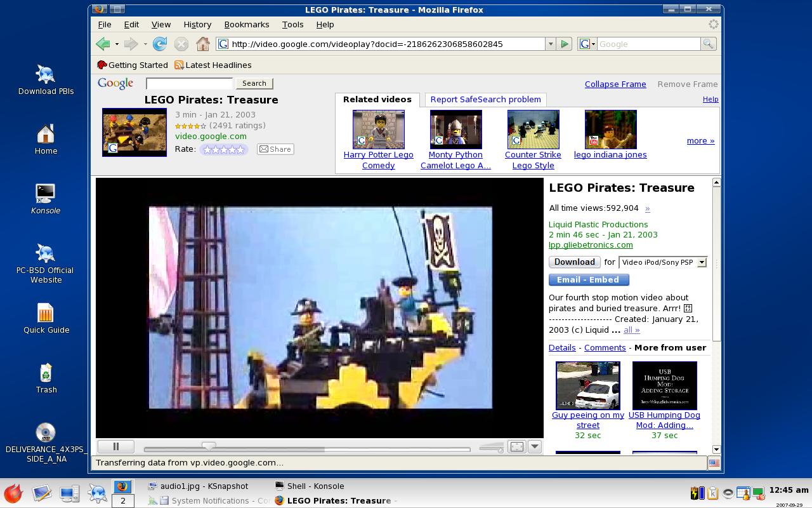The width and height of the screenshot is (812, 508).
Task: Toggle fullscreen video mode icon
Action: click(x=517, y=446)
